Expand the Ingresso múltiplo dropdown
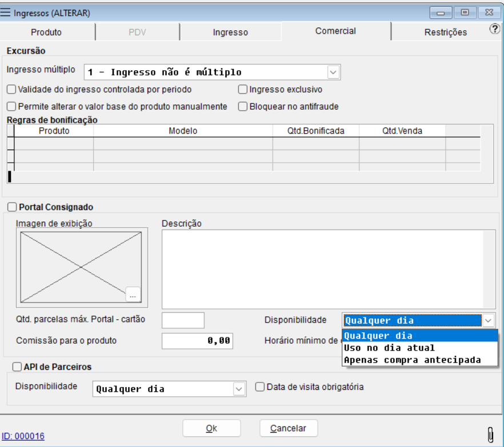504x447 pixels. pos(333,73)
